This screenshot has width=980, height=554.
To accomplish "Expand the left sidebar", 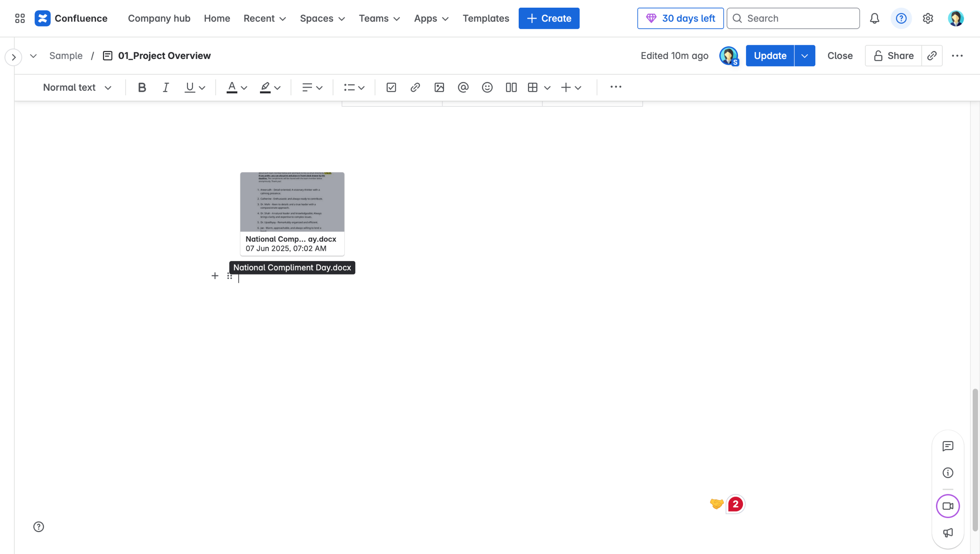I will tap(13, 57).
